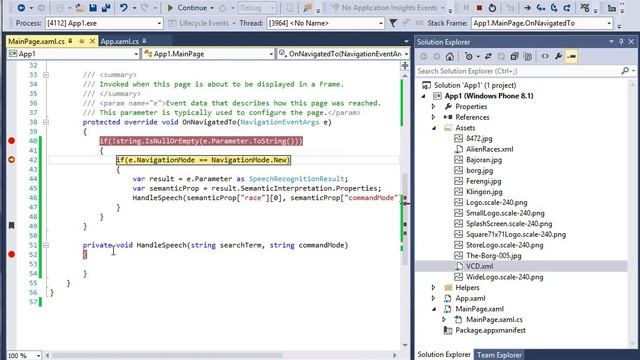Open the Solution Explorer window options arrow

(611, 42)
